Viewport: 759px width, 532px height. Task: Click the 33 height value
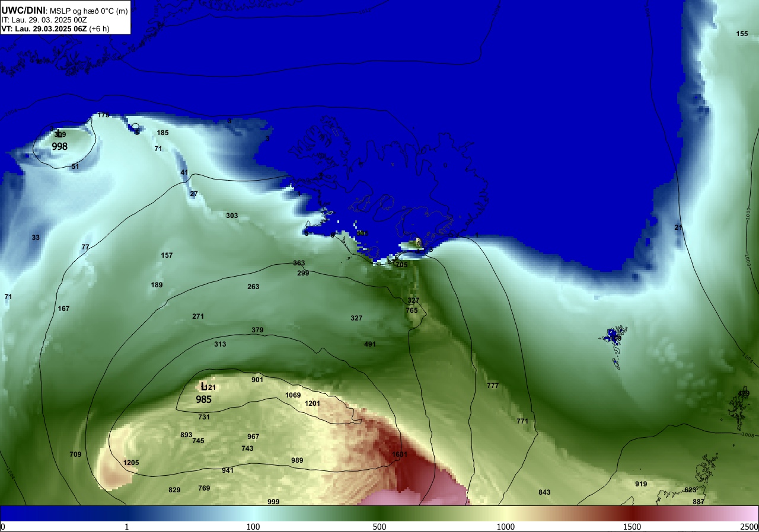point(36,238)
